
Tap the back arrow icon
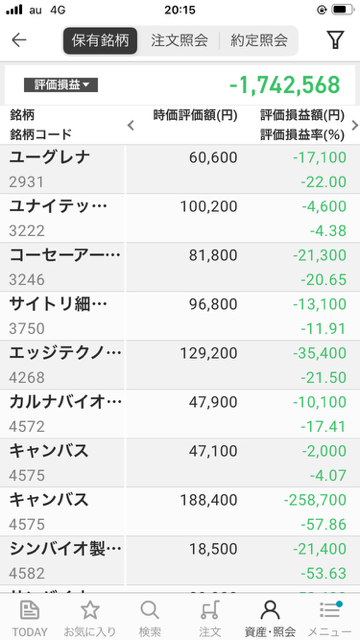point(19,40)
